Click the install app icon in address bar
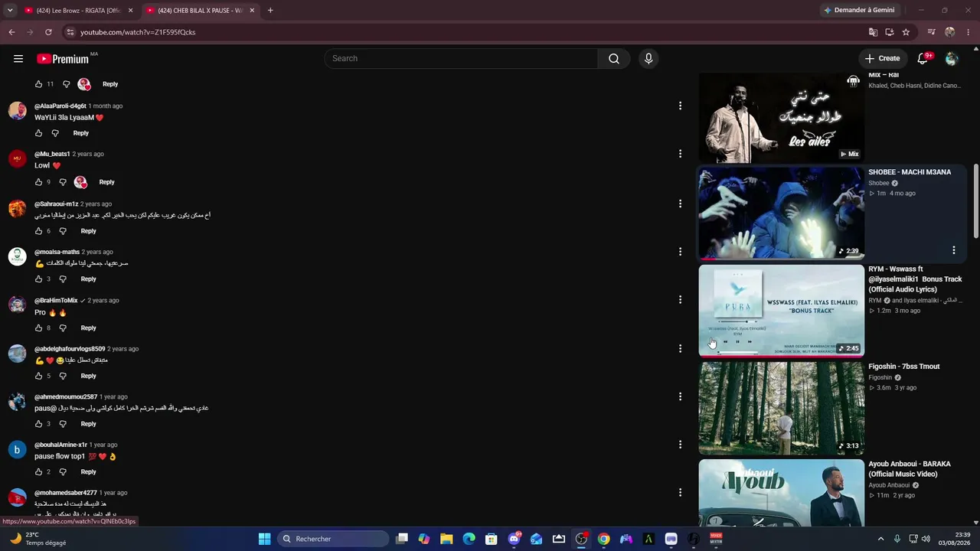 point(890,32)
